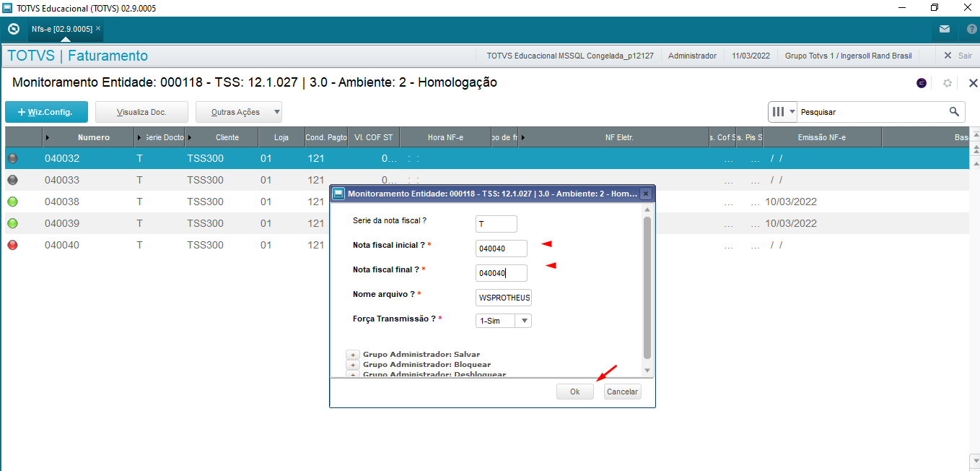
Task: Click the Visualiza Doc. button
Action: (x=141, y=112)
